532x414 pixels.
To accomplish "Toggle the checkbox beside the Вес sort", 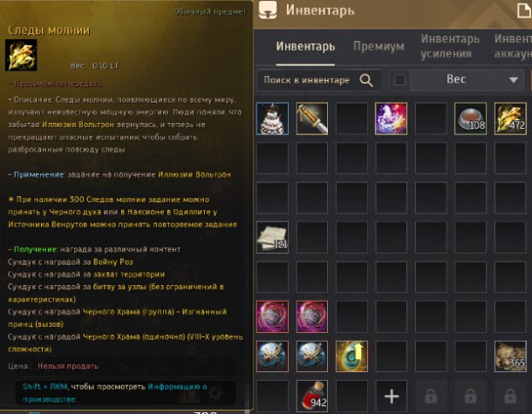I will coord(399,80).
